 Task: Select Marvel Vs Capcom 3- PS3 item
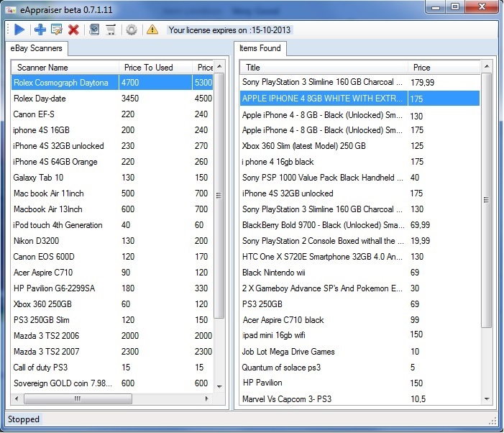360,399
